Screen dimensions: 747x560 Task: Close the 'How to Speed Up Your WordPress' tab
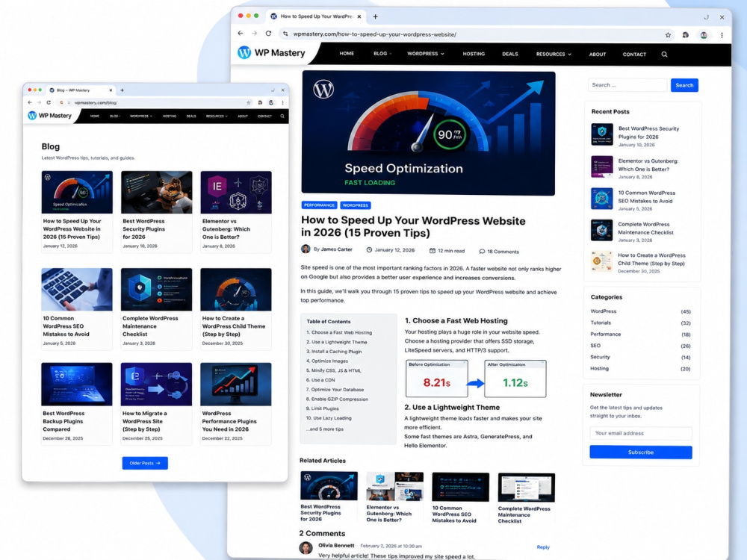(x=359, y=16)
